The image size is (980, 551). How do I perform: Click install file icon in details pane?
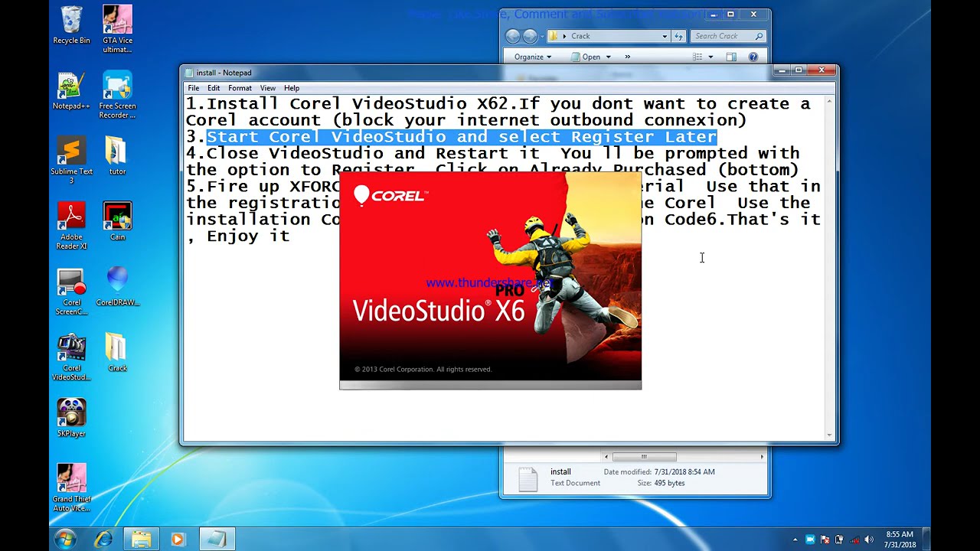tap(528, 478)
